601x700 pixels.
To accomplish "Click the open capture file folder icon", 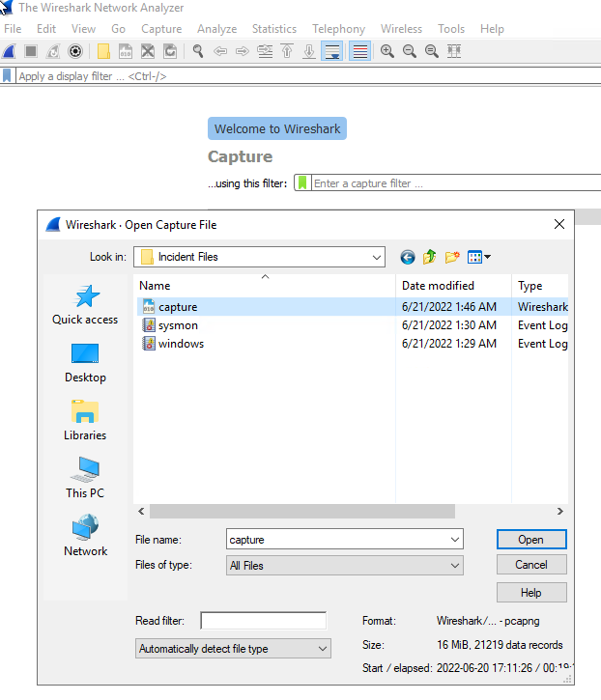I will [x=103, y=51].
